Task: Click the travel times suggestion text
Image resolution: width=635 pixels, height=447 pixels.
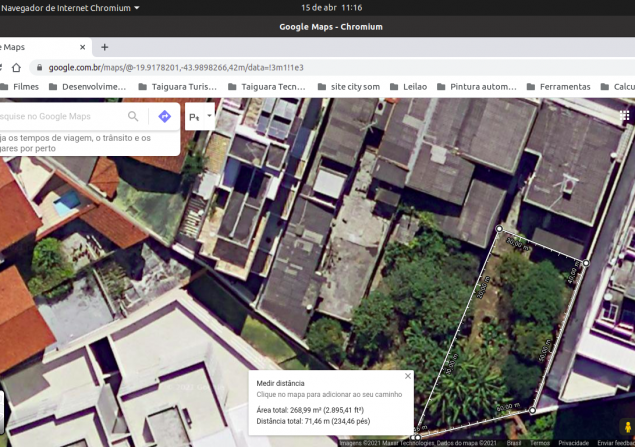Action: point(75,143)
